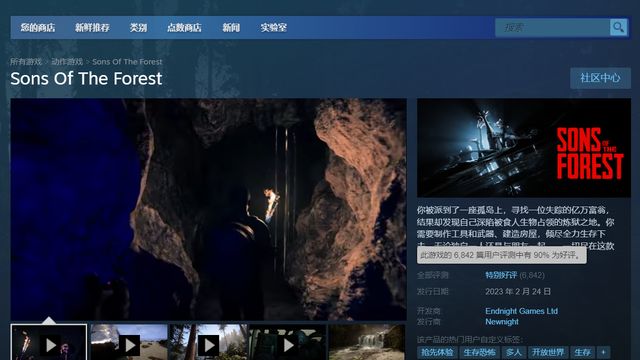Click the main cave video player

(208, 209)
